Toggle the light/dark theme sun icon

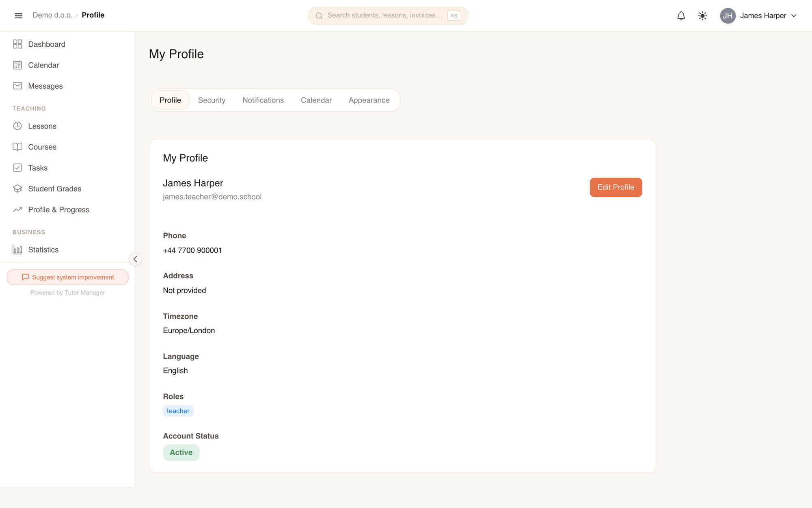702,16
